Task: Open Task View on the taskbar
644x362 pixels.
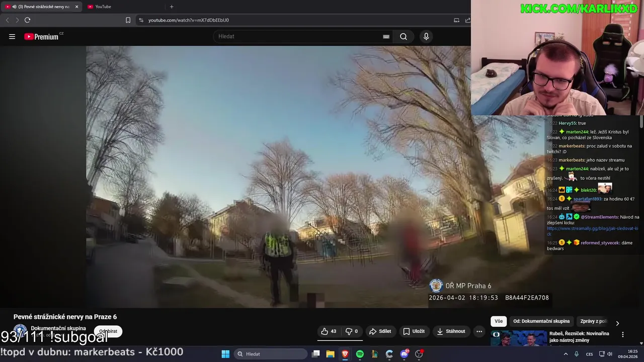Action: 315,354
